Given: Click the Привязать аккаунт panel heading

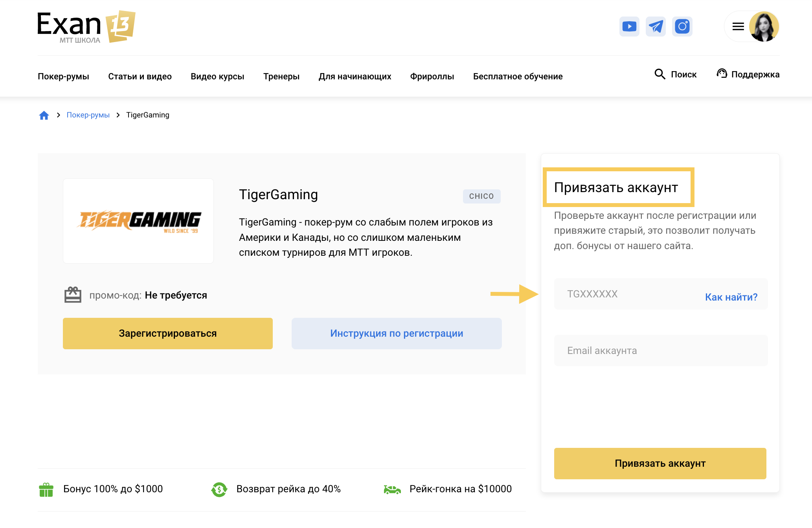Looking at the screenshot, I should [x=616, y=187].
